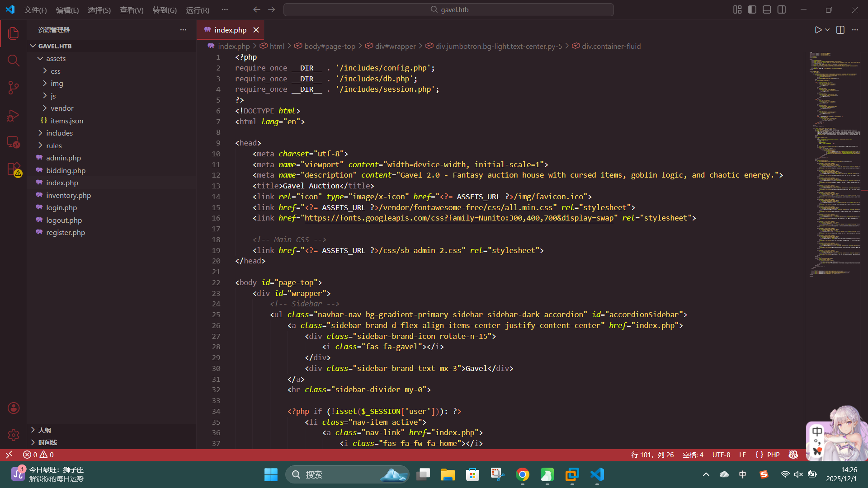Open the Source Control view
This screenshot has height=488, width=868.
click(14, 88)
